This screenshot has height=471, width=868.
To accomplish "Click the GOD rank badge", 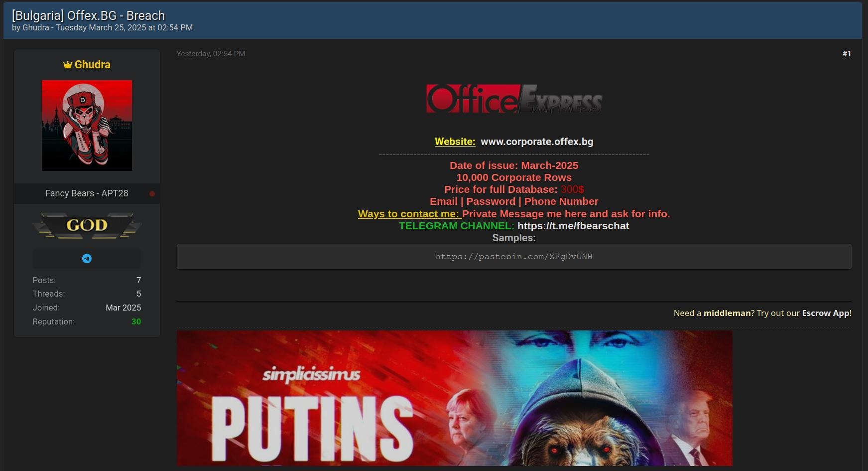I will 87,225.
